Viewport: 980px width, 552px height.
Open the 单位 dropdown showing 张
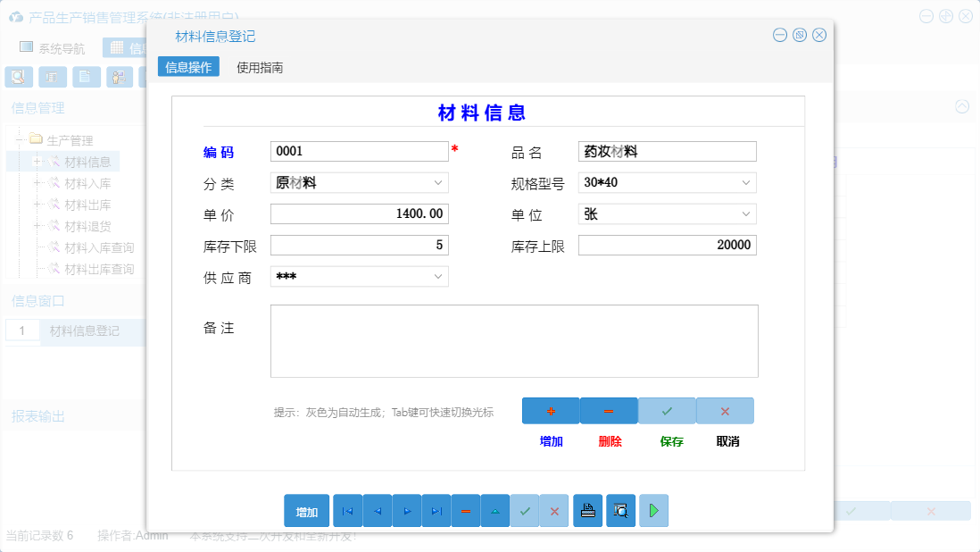747,213
